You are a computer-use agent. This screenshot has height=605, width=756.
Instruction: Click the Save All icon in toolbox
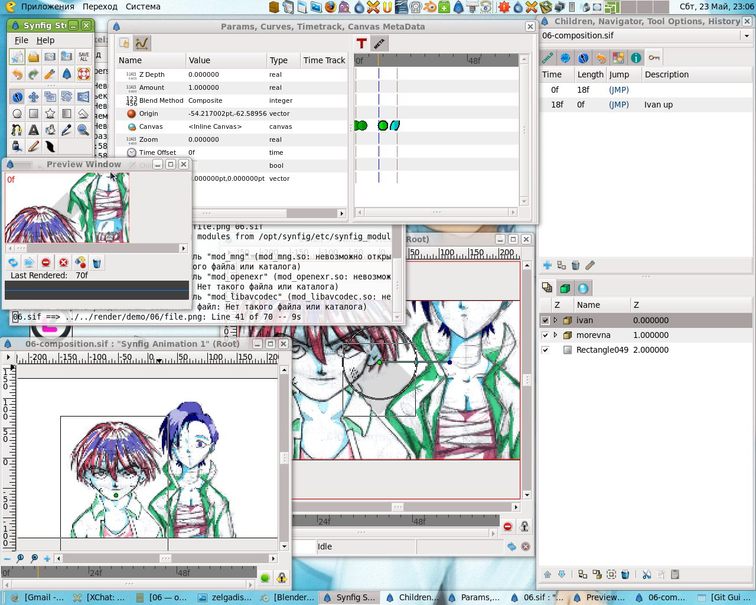click(x=83, y=57)
